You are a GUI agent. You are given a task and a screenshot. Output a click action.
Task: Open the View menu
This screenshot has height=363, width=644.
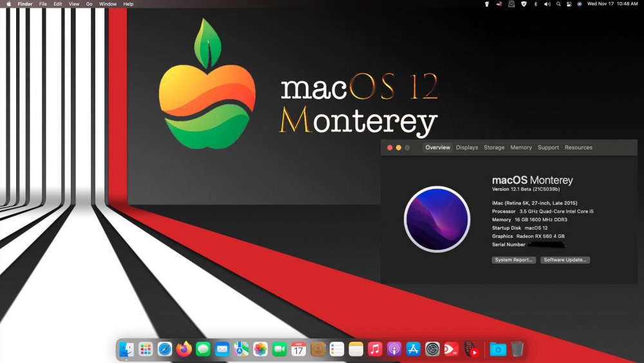coord(74,4)
